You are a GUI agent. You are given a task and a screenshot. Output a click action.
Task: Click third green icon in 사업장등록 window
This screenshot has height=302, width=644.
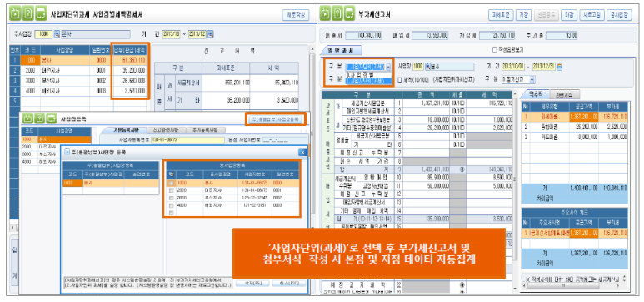coord(51,118)
